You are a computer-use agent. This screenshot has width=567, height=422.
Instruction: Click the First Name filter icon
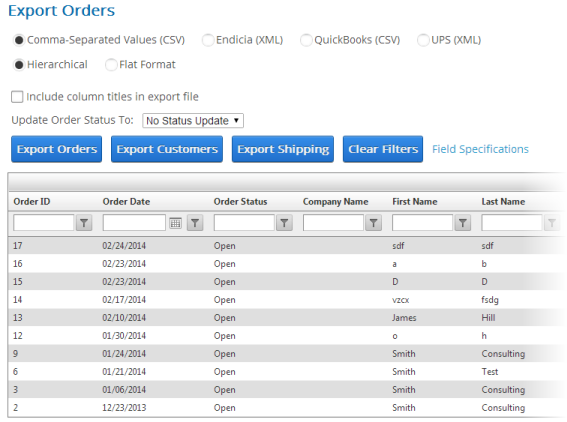462,223
